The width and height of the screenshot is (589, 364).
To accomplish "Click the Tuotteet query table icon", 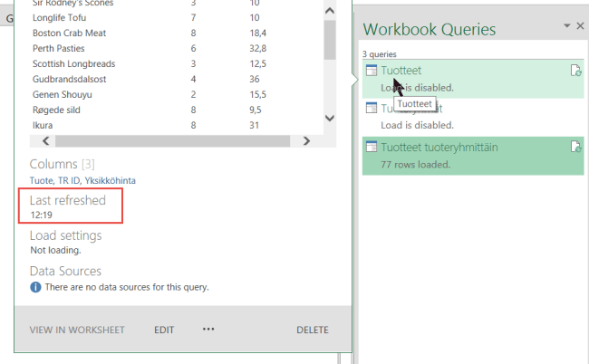I will coord(372,71).
